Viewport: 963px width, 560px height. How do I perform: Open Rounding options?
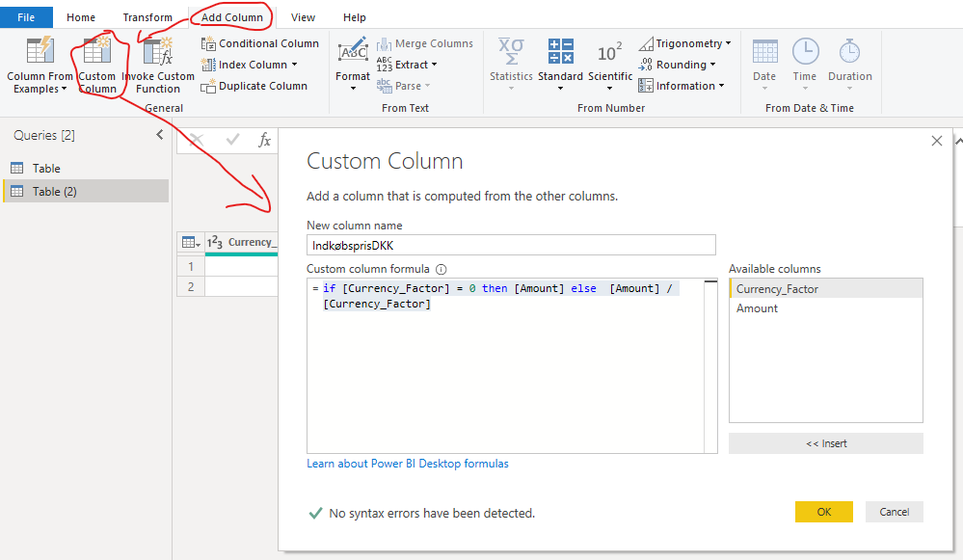(x=677, y=65)
